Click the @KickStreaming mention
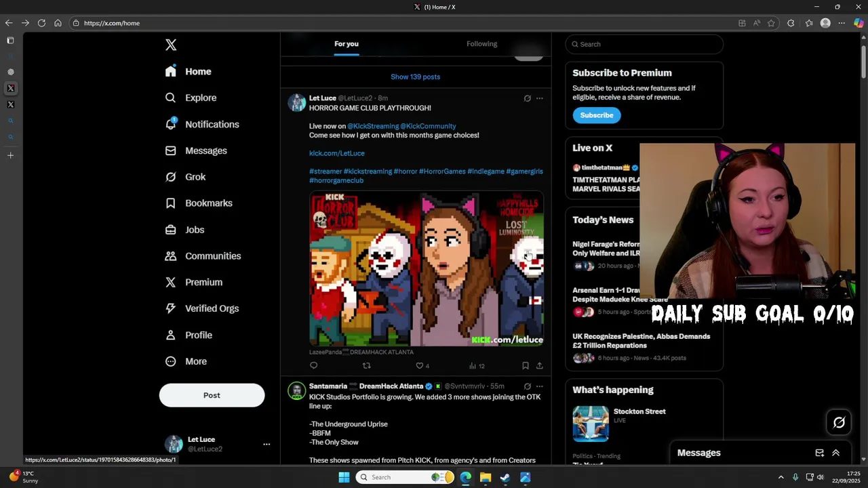 tap(373, 126)
